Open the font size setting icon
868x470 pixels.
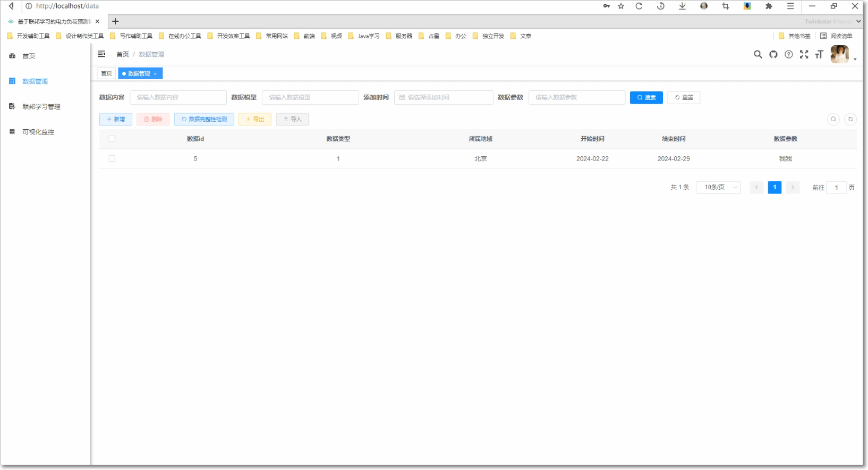(x=819, y=54)
